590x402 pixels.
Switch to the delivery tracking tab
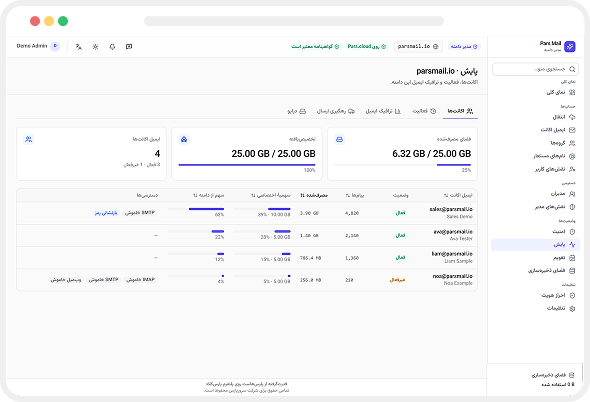(x=336, y=111)
